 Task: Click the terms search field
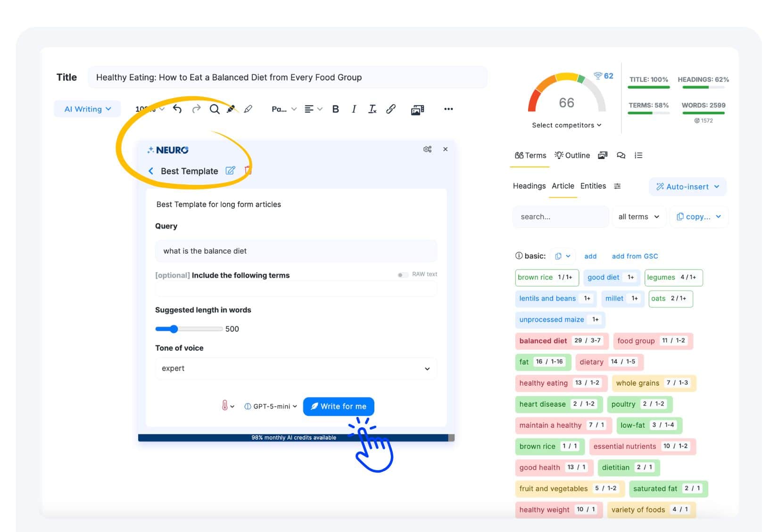tap(560, 216)
